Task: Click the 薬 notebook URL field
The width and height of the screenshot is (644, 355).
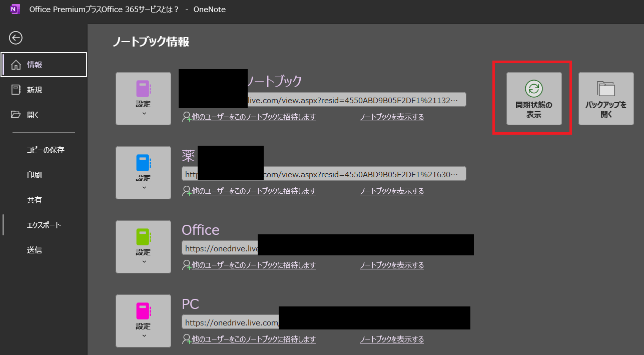Action: pyautogui.click(x=324, y=174)
